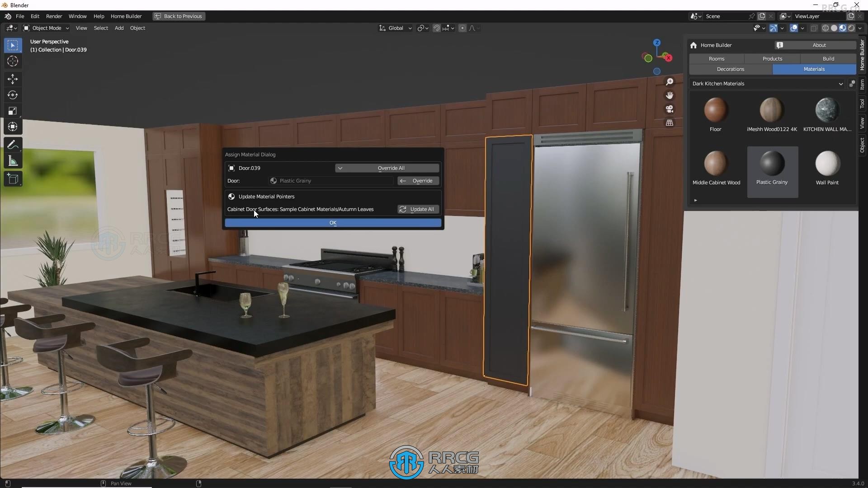The width and height of the screenshot is (868, 488).
Task: Select the Scale tool in left sidebar
Action: (x=13, y=111)
